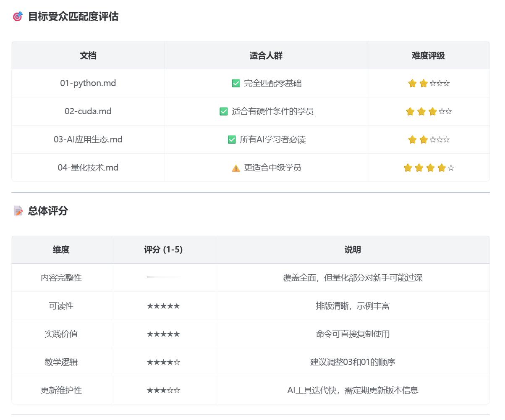
Task: Click the star rating in the 01-python.md row
Action: tap(429, 83)
